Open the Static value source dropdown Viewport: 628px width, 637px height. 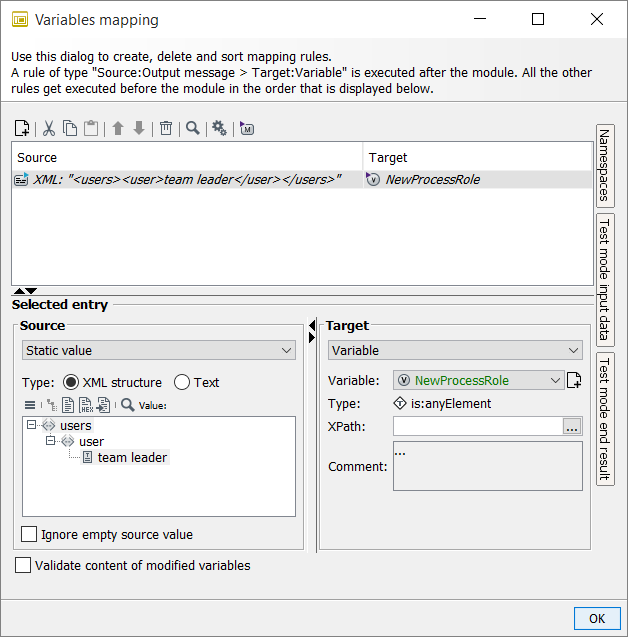(x=158, y=351)
